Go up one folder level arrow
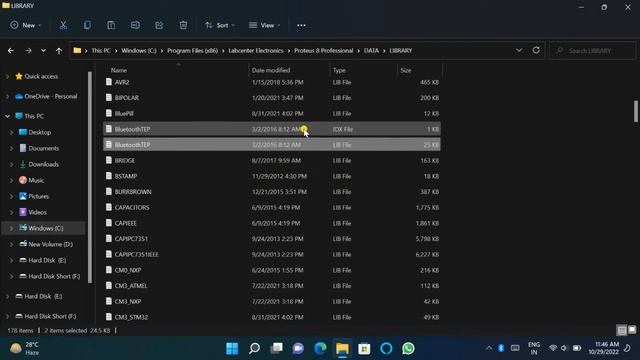 coord(59,51)
